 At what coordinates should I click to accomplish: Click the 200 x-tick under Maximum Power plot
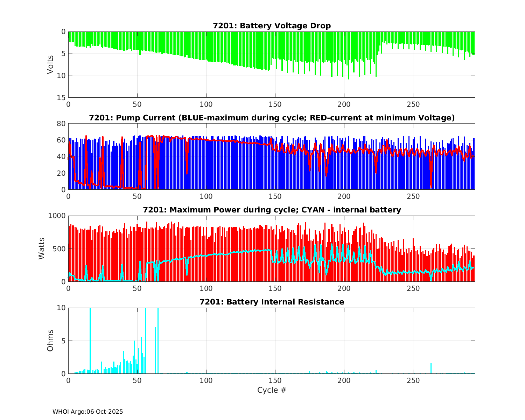(x=344, y=289)
